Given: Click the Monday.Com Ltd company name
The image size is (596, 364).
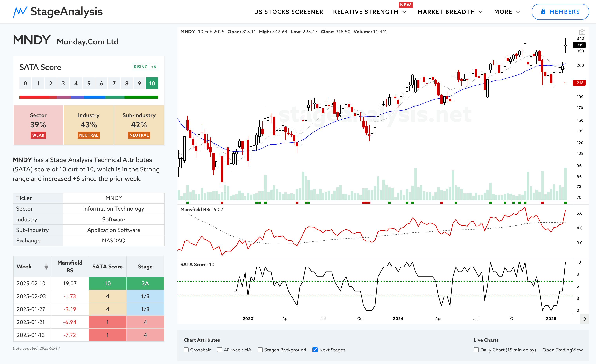Looking at the screenshot, I should pyautogui.click(x=88, y=42).
